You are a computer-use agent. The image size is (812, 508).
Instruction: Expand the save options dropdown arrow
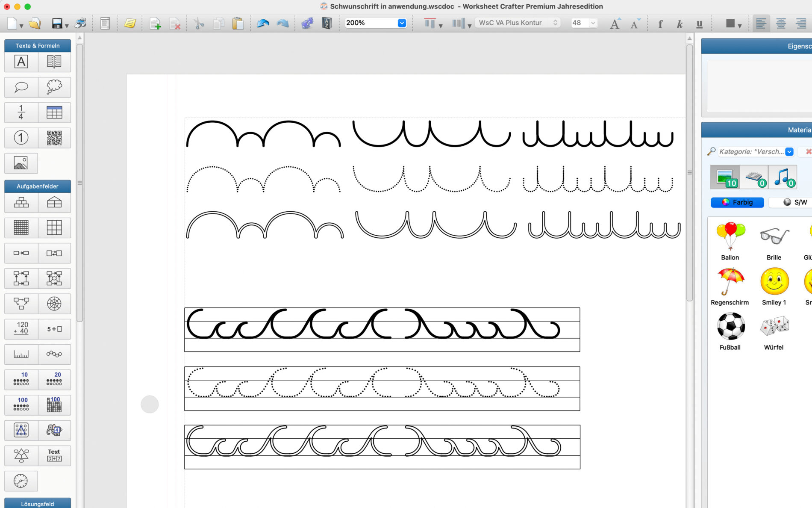[x=67, y=26]
